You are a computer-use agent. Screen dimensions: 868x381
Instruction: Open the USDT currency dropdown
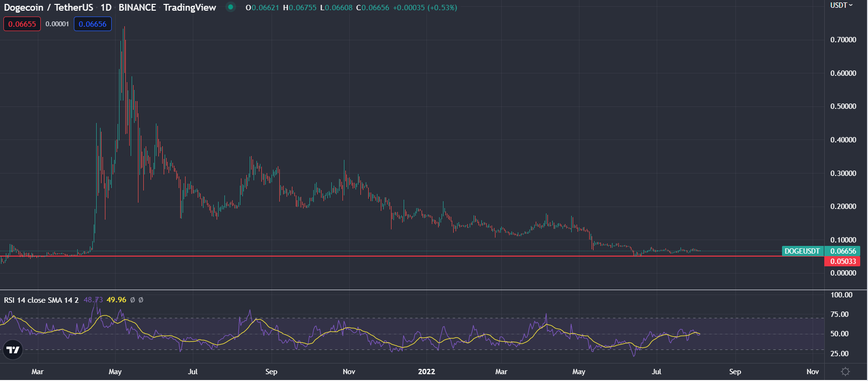[841, 5]
